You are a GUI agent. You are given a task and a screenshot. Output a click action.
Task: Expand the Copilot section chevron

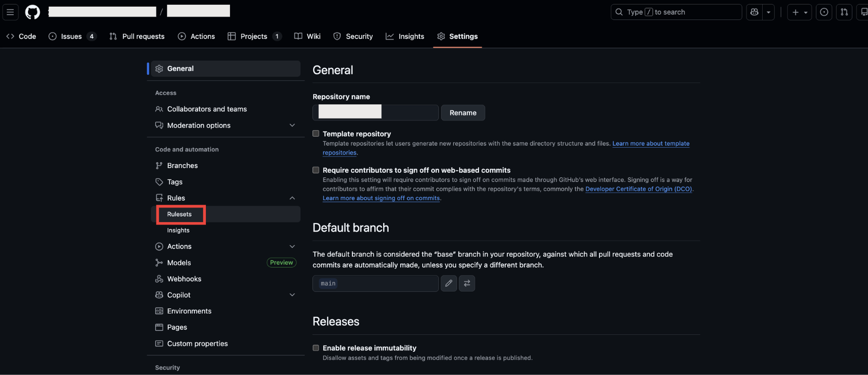pyautogui.click(x=292, y=295)
